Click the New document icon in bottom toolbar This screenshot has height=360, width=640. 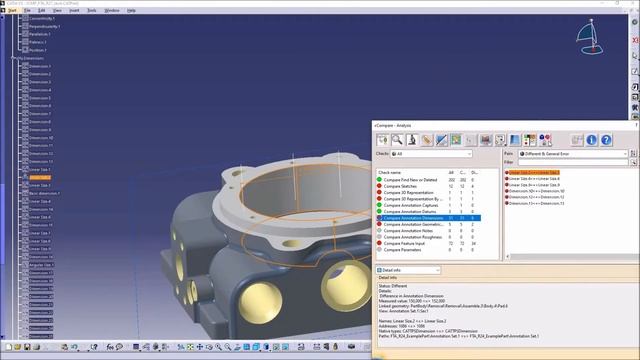coord(8,347)
